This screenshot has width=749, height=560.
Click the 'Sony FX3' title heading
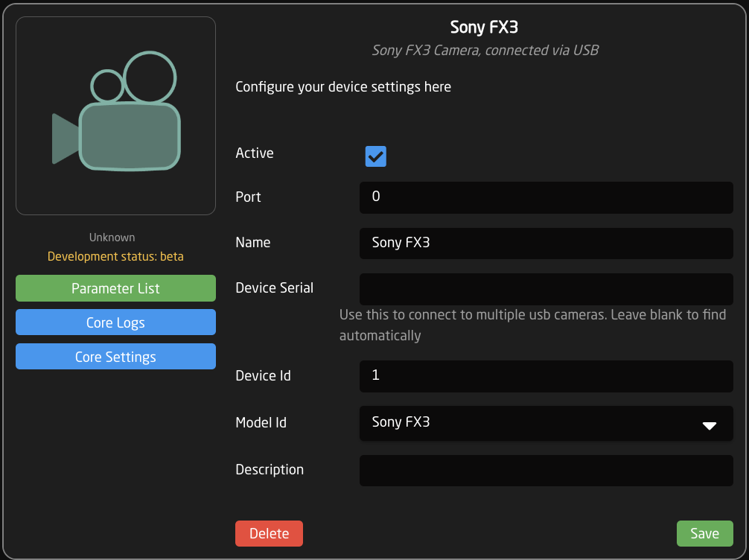point(484,28)
